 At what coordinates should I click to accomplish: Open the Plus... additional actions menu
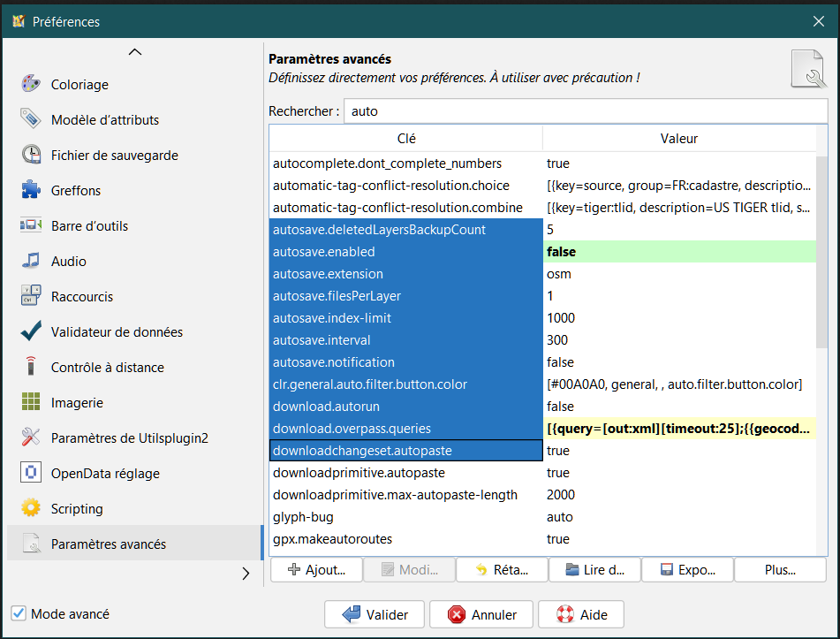pyautogui.click(x=779, y=570)
